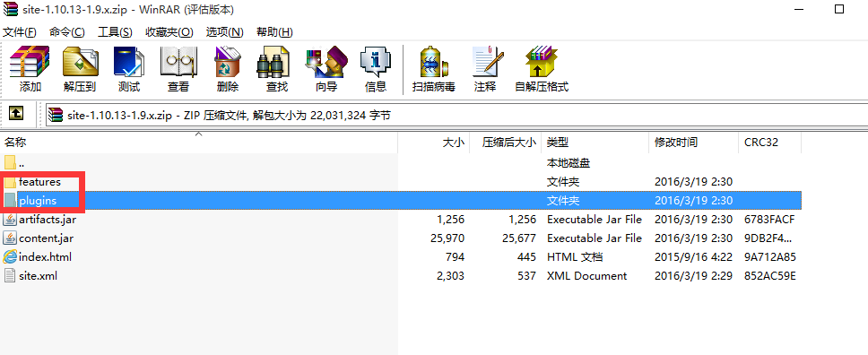
Task: Click CRC32 value 6783FACF
Action: [770, 220]
